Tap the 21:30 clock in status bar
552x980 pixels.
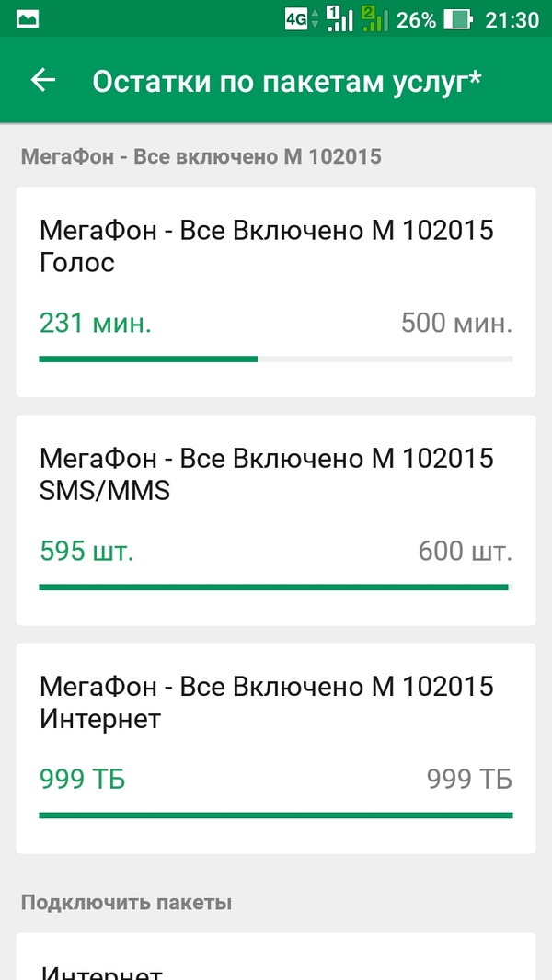point(512,19)
